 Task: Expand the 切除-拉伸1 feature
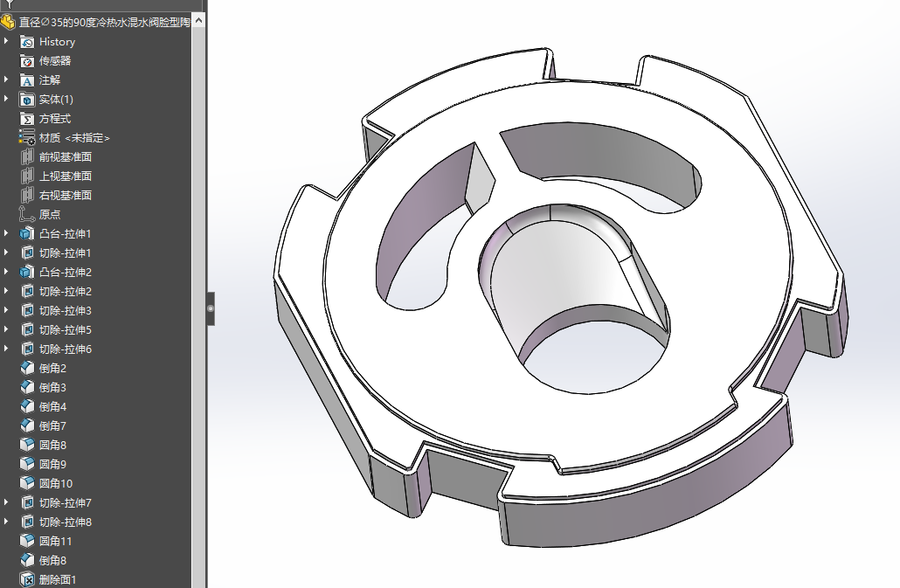pyautogui.click(x=6, y=252)
